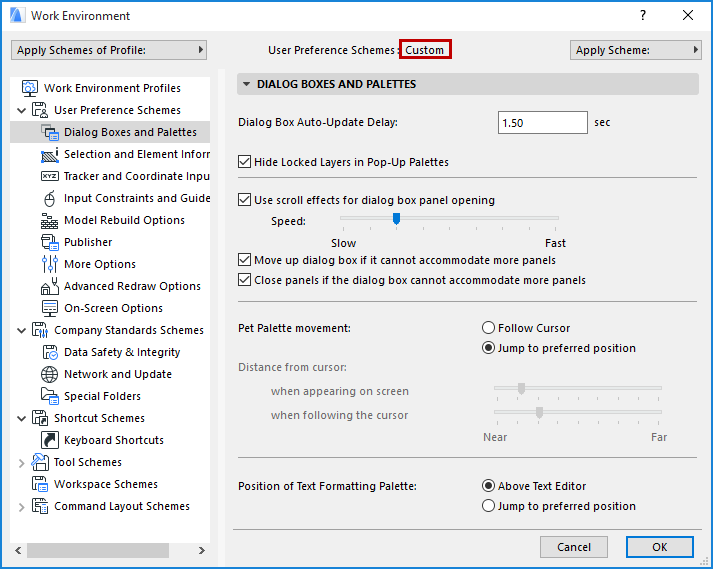Click the scroll effects Speed slider handle

click(x=396, y=218)
